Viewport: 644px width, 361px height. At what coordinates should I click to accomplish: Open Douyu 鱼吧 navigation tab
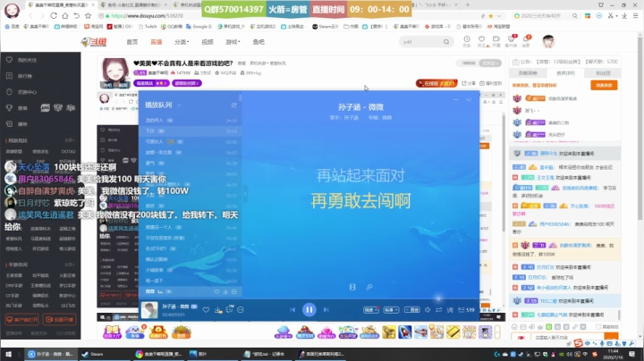tap(258, 42)
